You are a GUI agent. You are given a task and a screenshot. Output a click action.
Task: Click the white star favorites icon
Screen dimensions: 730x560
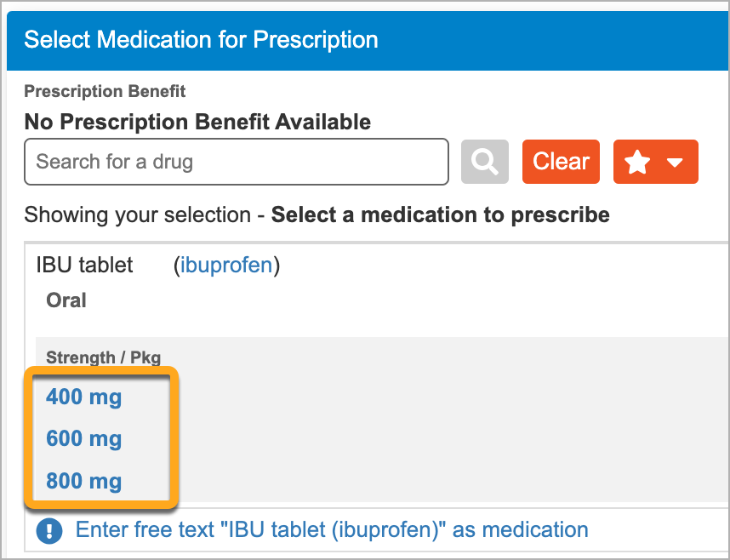[637, 163]
